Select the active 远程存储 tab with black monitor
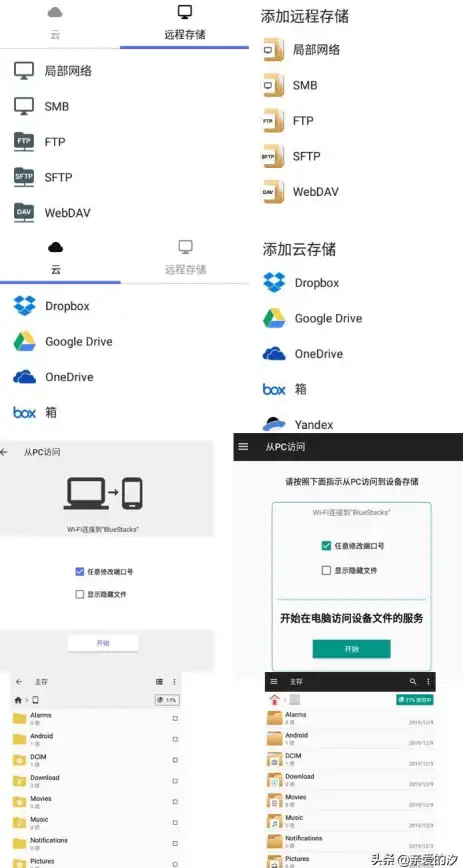 click(x=184, y=23)
